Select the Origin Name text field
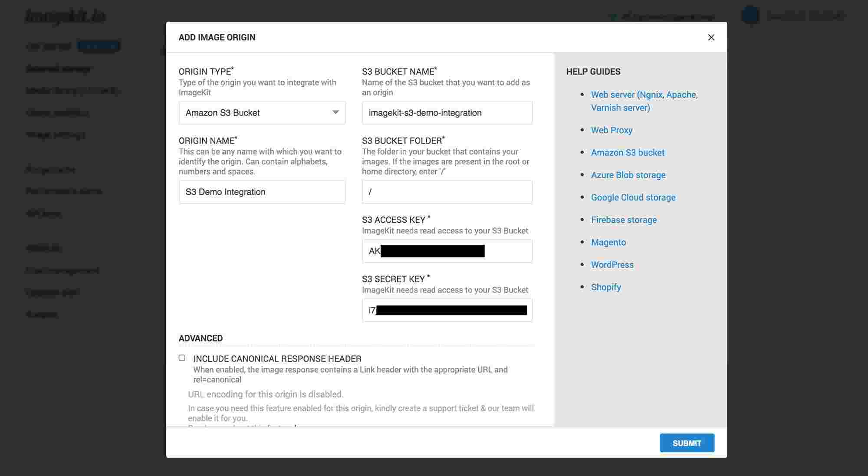Viewport: 868px width, 476px height. click(262, 191)
